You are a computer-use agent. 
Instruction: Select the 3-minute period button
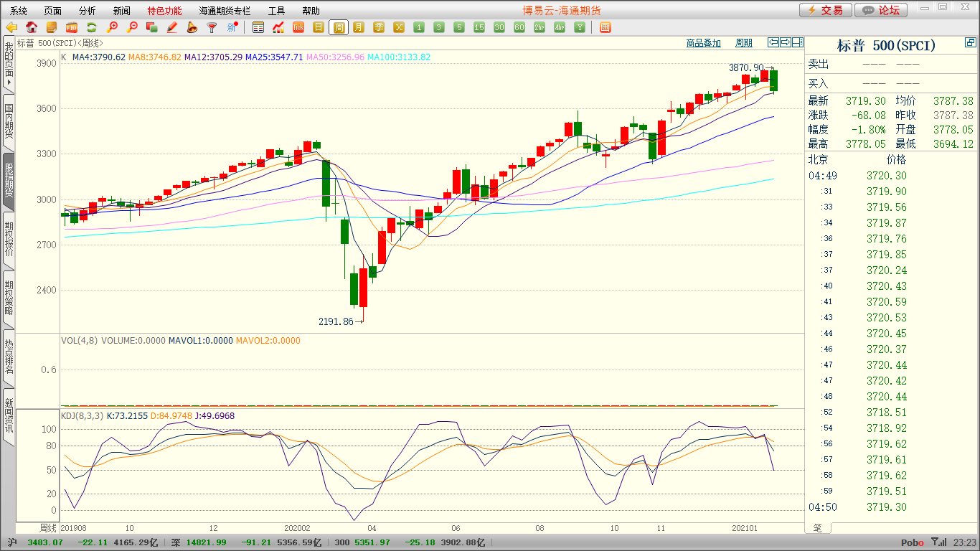[439, 27]
